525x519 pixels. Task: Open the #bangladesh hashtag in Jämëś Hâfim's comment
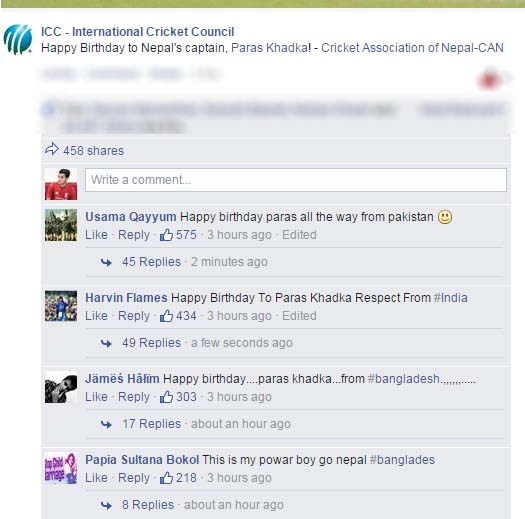[x=403, y=379]
